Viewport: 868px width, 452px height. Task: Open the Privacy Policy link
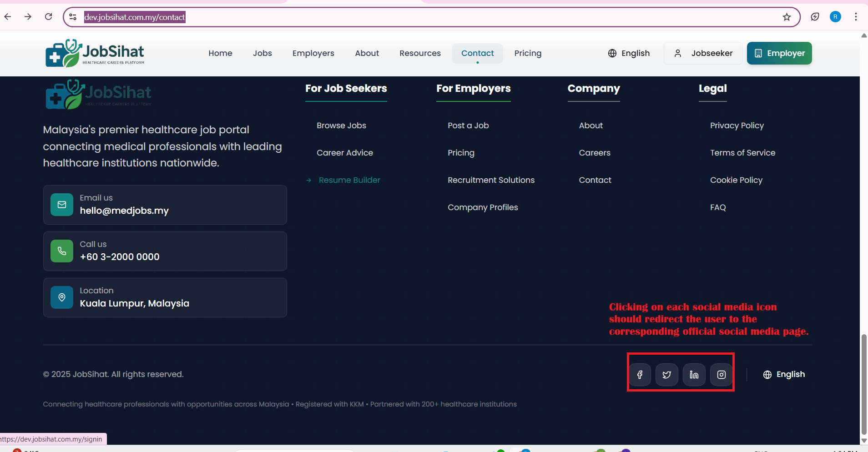(x=737, y=126)
